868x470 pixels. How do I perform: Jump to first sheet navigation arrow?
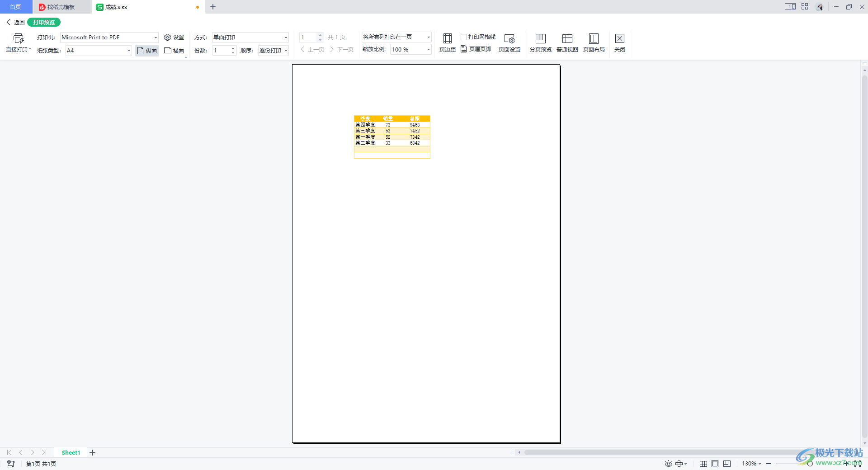9,452
